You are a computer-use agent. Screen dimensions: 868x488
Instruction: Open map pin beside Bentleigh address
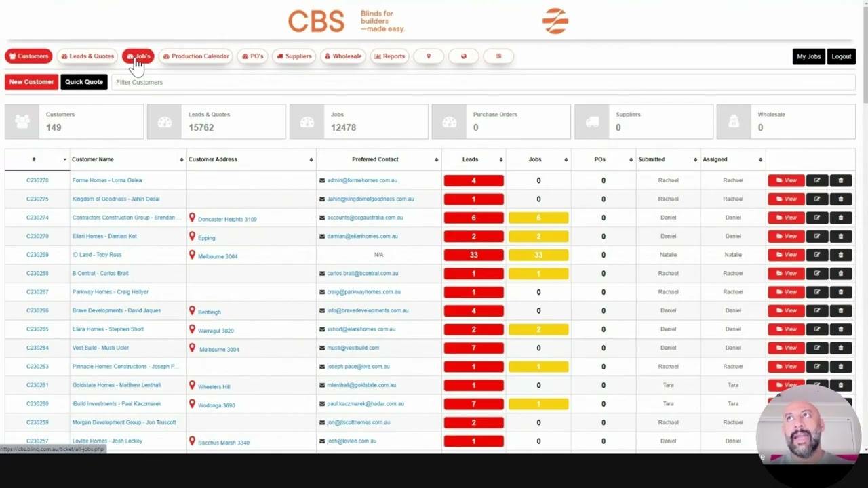coord(192,310)
